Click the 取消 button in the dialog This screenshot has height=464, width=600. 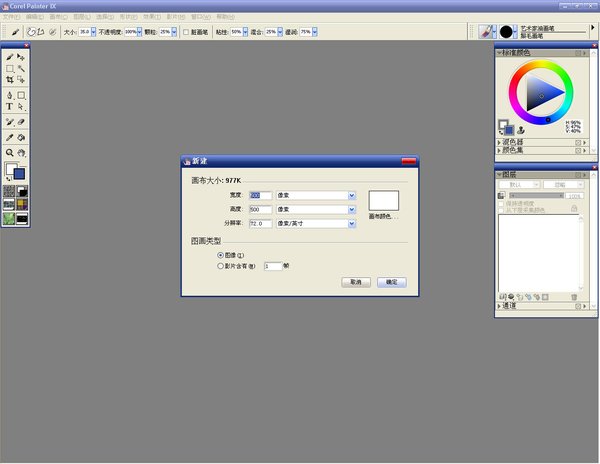click(356, 282)
